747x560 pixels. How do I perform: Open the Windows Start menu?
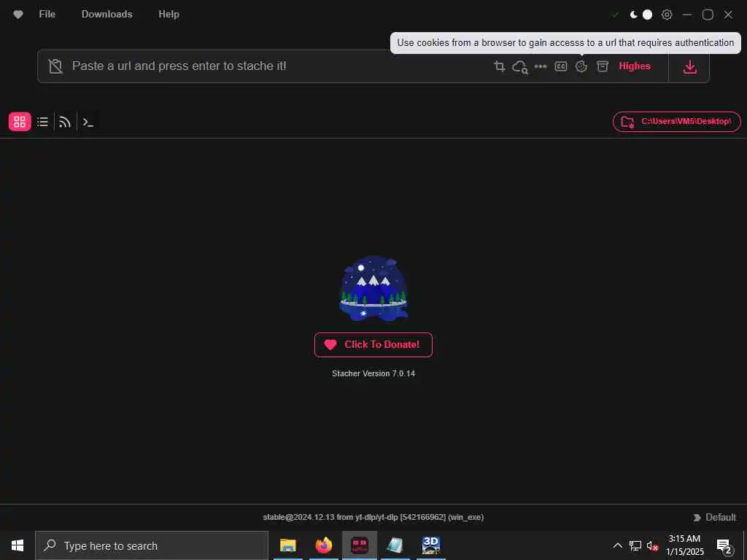[x=18, y=545]
